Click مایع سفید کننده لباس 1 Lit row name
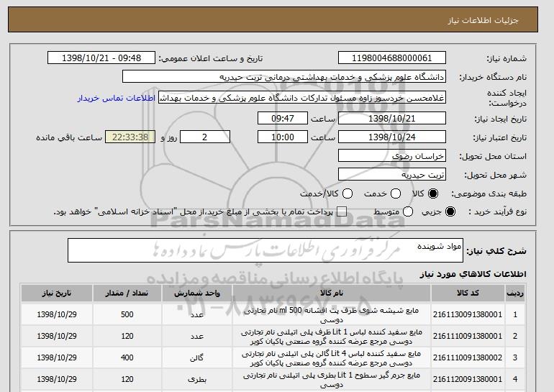The width and height of the screenshot is (554, 392). tap(332, 337)
